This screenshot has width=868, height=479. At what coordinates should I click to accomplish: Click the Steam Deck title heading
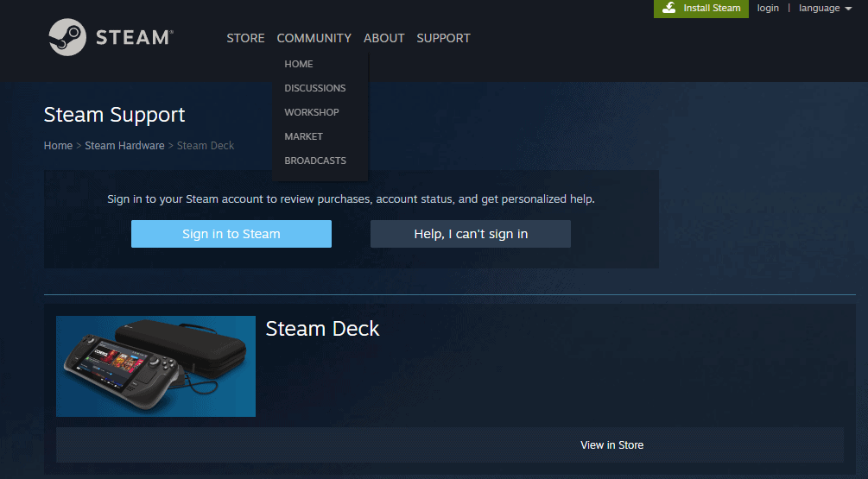(x=322, y=329)
